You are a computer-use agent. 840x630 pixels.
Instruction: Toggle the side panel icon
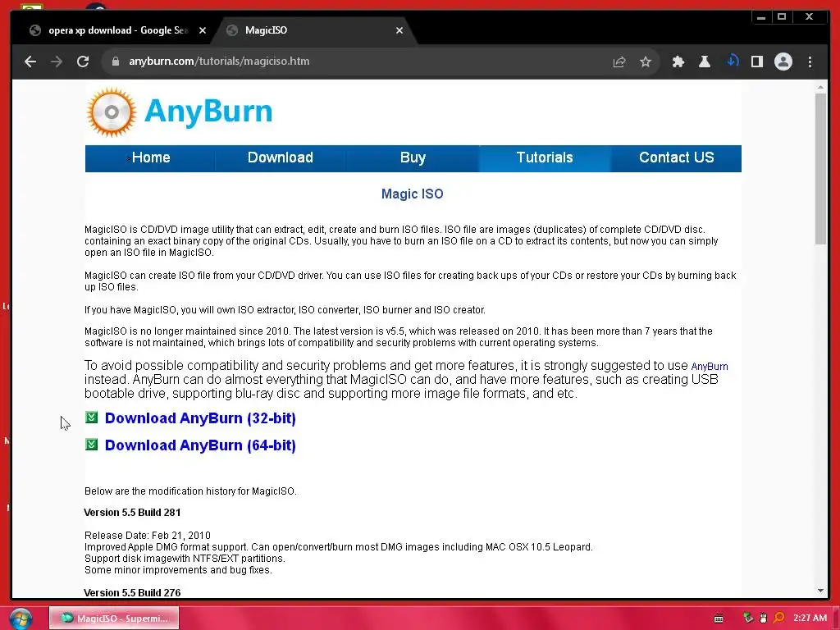pos(757,62)
